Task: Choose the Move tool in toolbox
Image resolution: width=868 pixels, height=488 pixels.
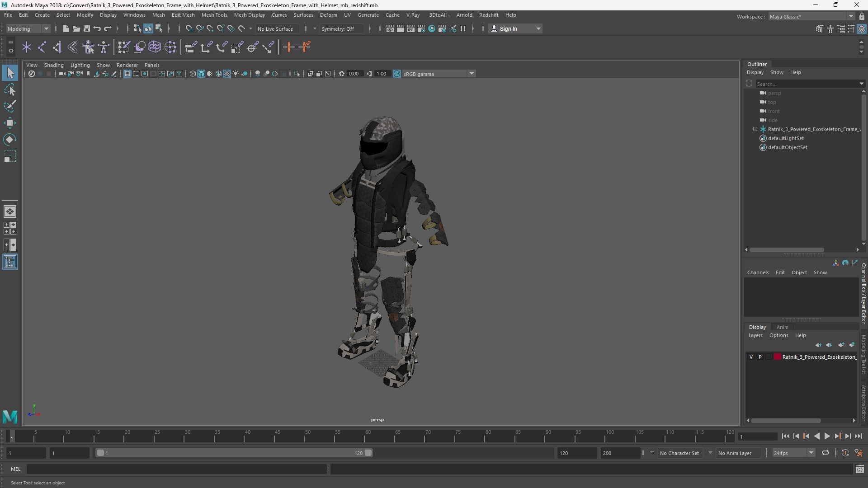Action: click(x=10, y=123)
